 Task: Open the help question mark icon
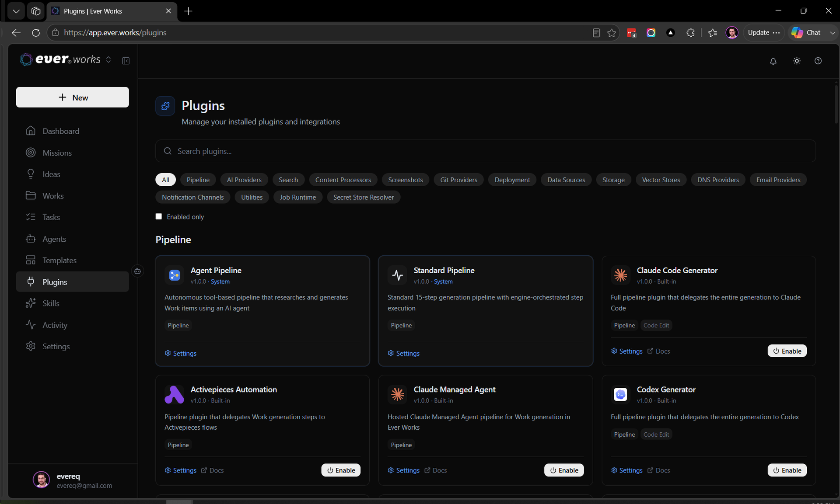[818, 61]
